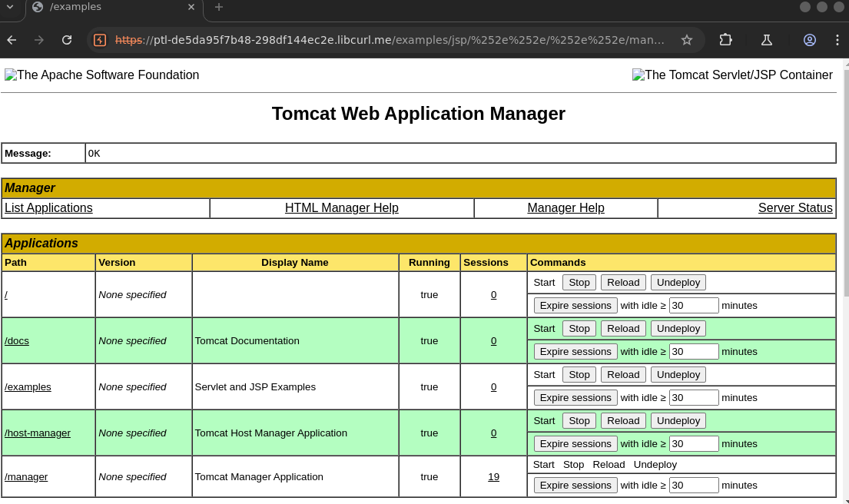Open the root / path link
The height and width of the screenshot is (504, 849).
6,294
